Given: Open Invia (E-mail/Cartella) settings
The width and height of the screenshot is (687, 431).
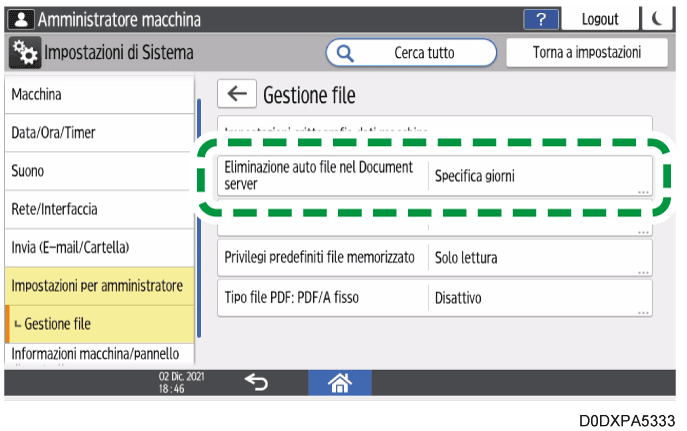Looking at the screenshot, I should pyautogui.click(x=97, y=247).
